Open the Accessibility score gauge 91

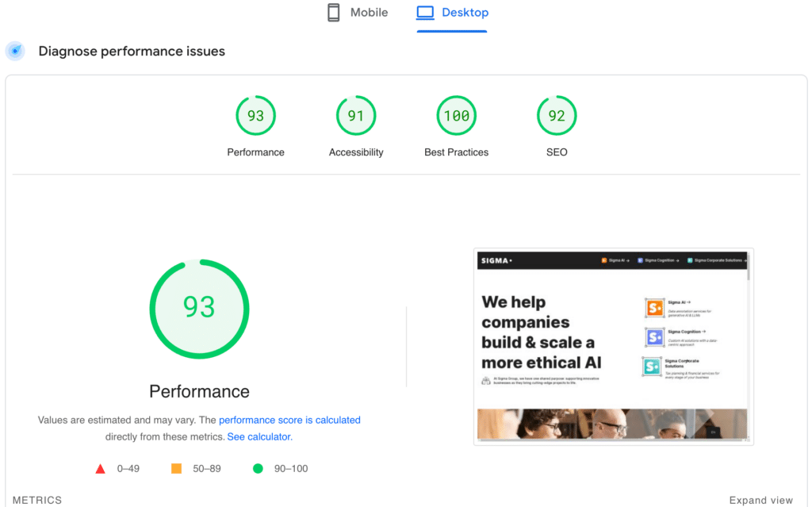[x=356, y=116]
